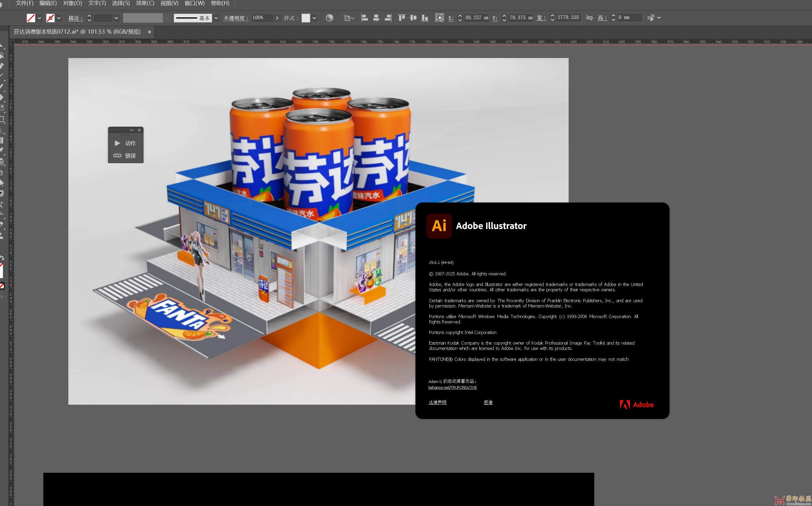Open the 不透明度 transparency panel link

(236, 18)
